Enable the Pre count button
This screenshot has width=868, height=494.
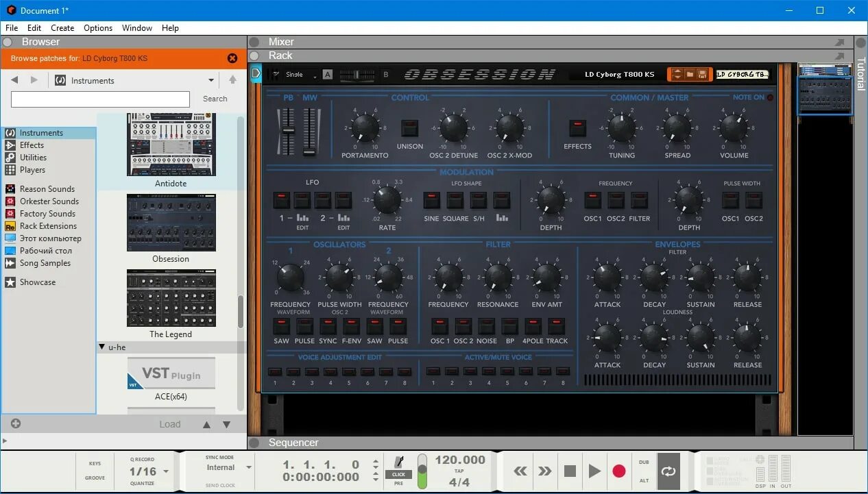398,483
